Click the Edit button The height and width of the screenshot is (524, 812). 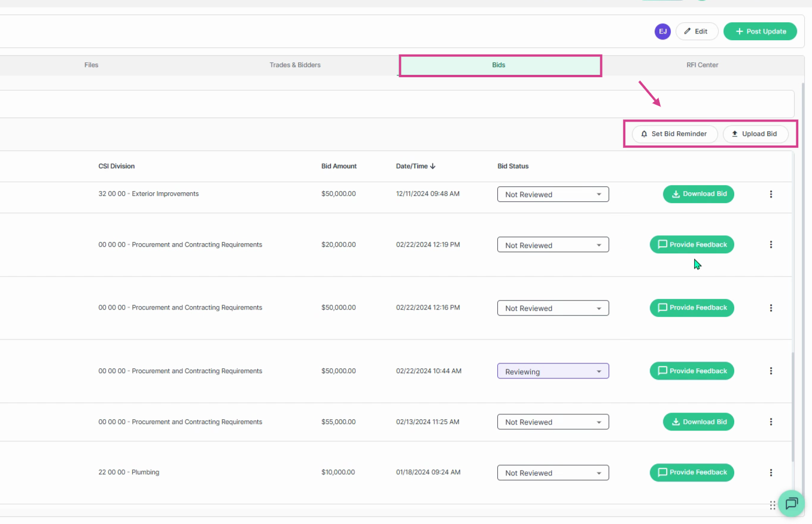tap(697, 31)
